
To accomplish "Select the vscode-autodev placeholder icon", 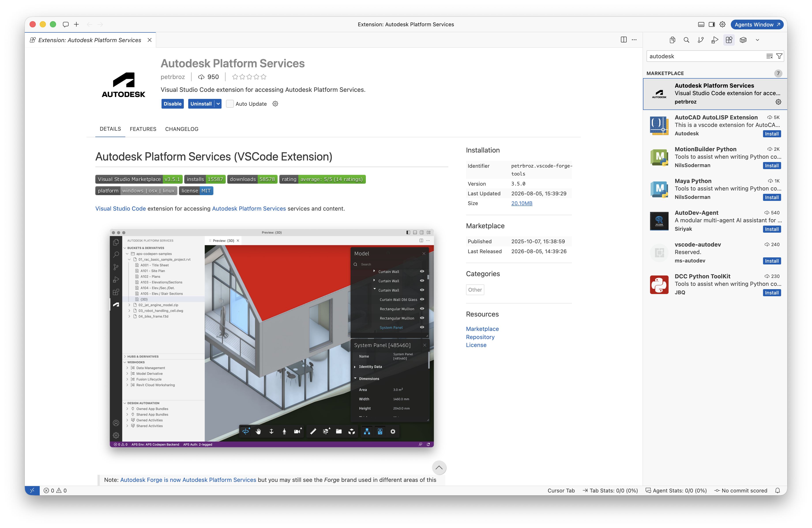I will click(x=659, y=253).
